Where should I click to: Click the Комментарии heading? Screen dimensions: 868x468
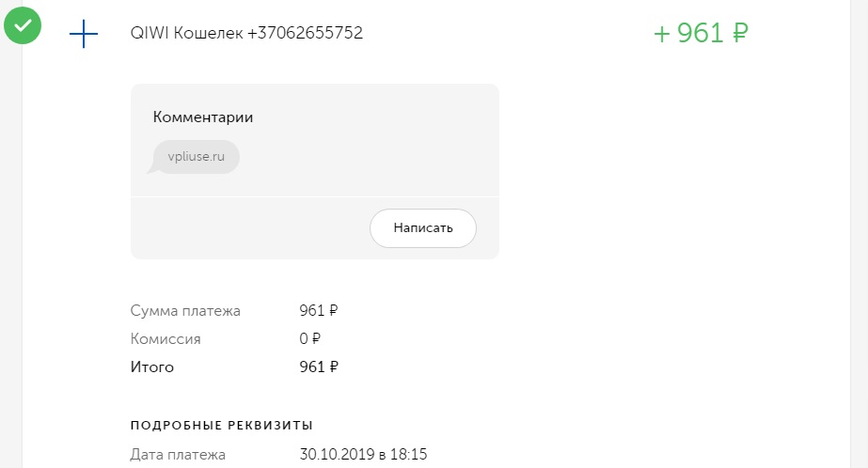(203, 117)
